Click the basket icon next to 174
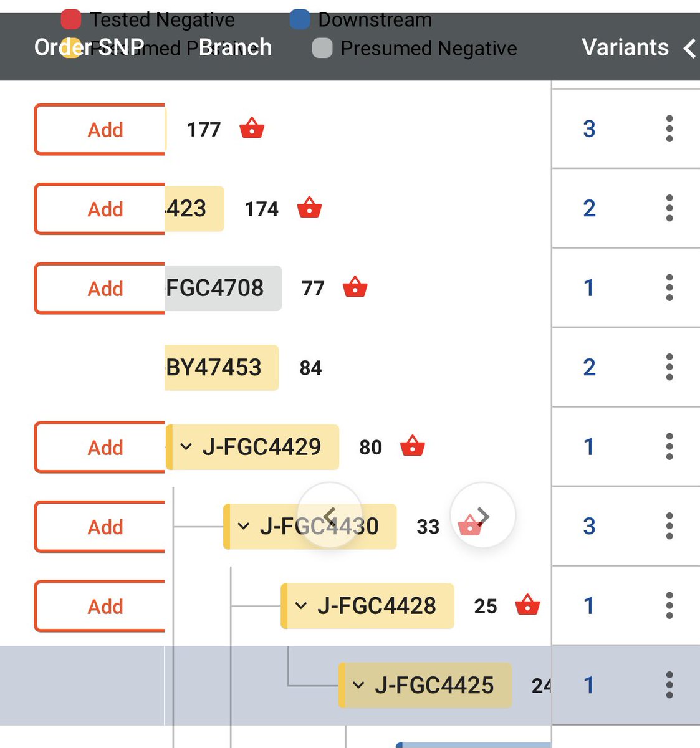This screenshot has height=748, width=700. click(x=309, y=208)
